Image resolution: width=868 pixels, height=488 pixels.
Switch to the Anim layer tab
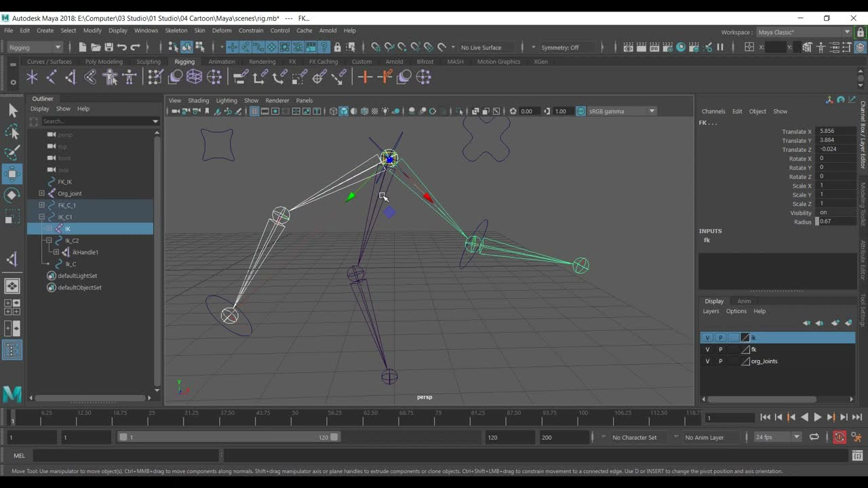(744, 302)
